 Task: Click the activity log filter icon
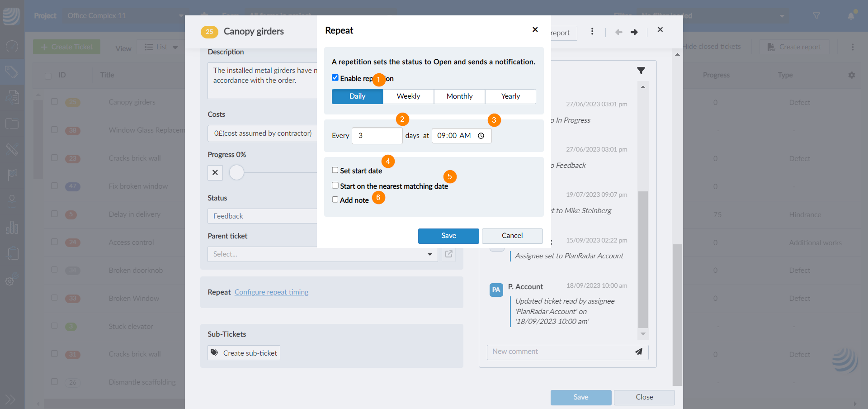click(641, 71)
